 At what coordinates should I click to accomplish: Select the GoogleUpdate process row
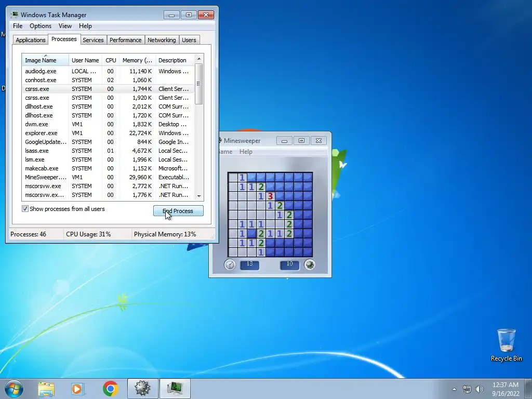pos(108,142)
